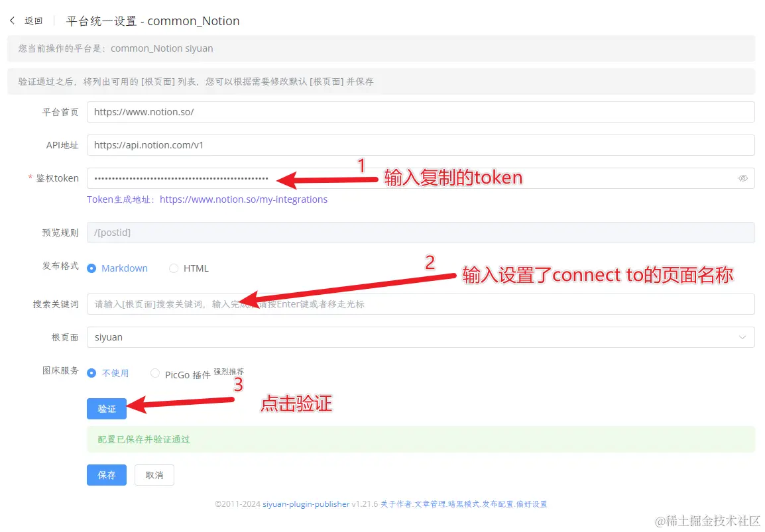Click the disabled 预览规则 field
Viewport: 765px width, 532px height.
tap(420, 233)
